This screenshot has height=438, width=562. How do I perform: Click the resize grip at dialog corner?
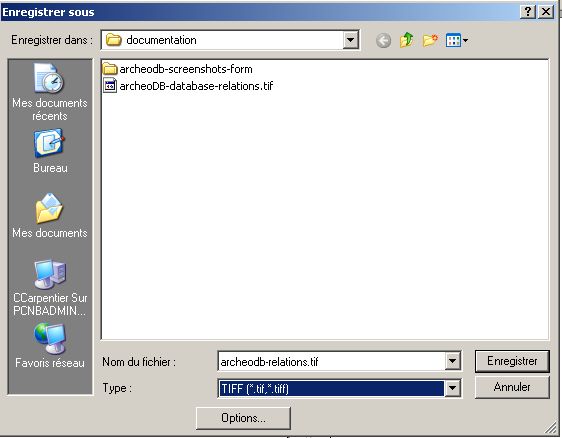pyautogui.click(x=551, y=427)
